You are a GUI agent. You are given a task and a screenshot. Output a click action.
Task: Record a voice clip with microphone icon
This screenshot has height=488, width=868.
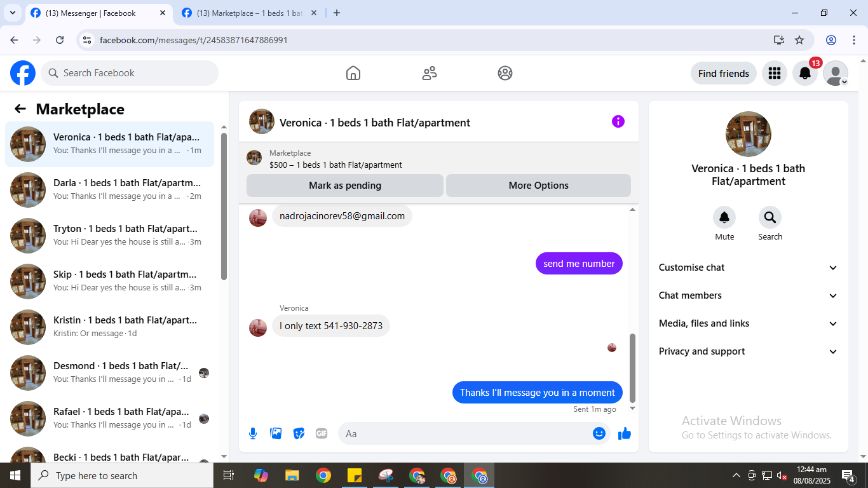point(253,433)
